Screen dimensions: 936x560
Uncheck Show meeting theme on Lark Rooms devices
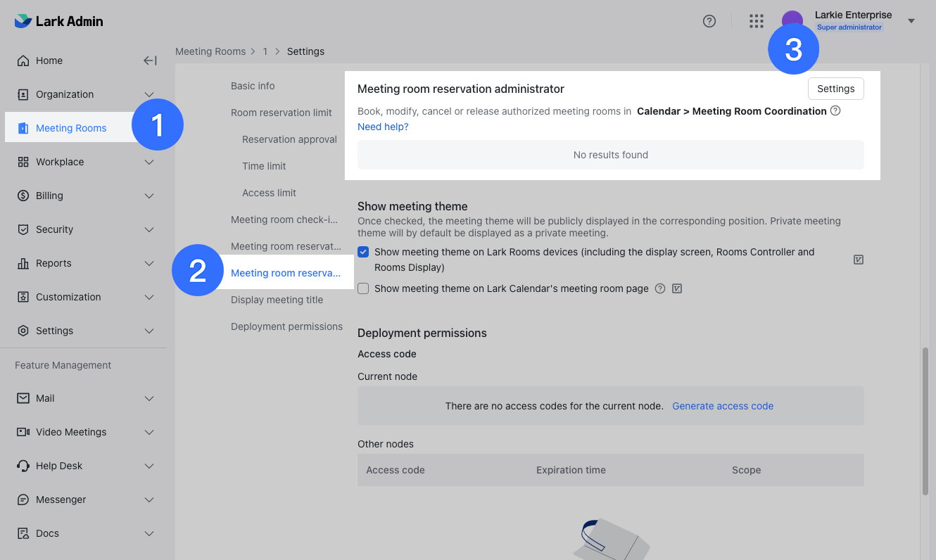363,252
